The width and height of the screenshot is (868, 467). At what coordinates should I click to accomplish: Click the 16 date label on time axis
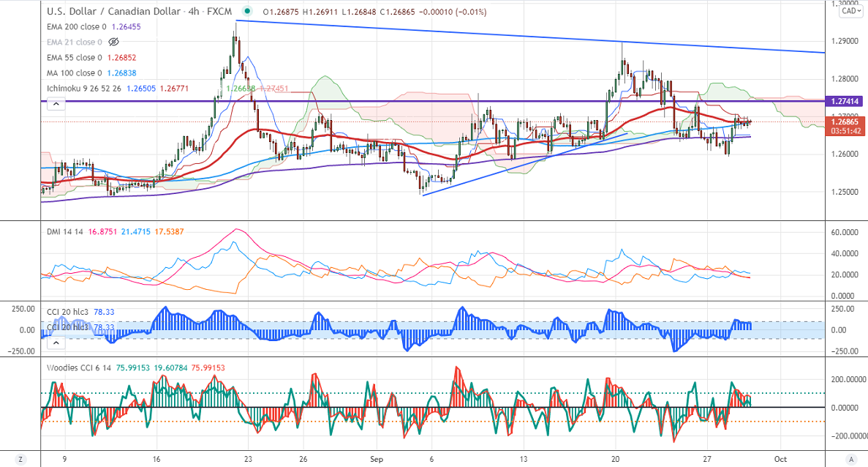click(156, 459)
